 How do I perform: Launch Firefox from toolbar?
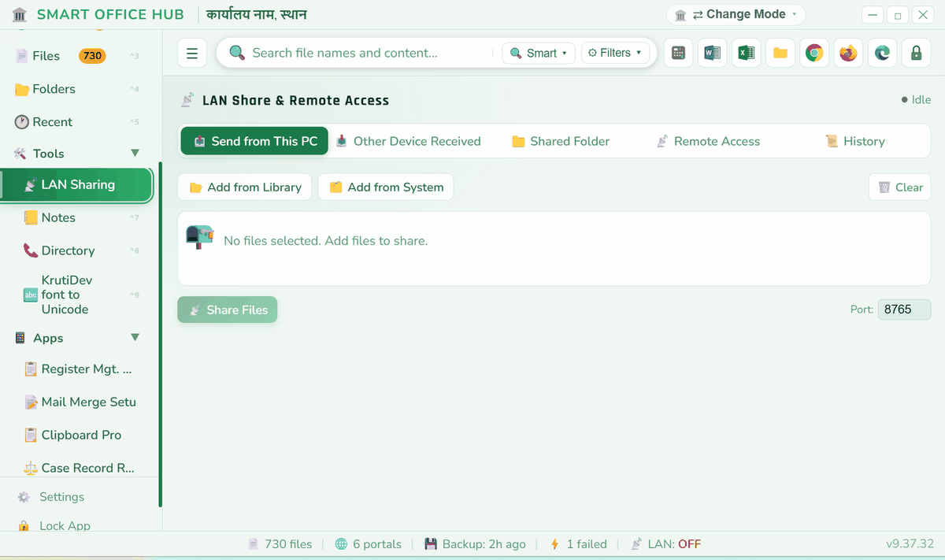coord(848,53)
